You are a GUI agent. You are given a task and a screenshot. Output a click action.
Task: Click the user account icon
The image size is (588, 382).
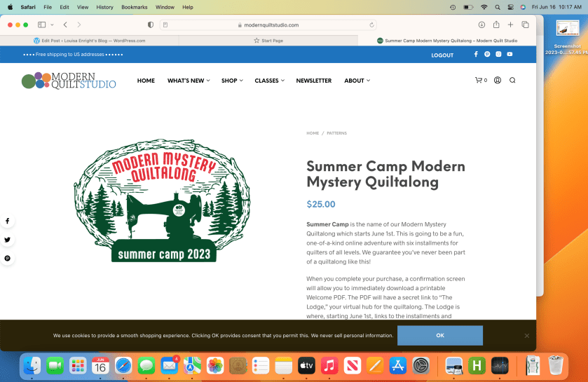497,81
